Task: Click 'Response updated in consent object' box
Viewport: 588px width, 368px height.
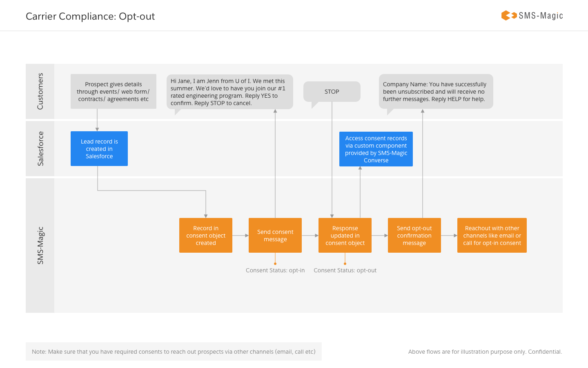Action: pyautogui.click(x=345, y=236)
